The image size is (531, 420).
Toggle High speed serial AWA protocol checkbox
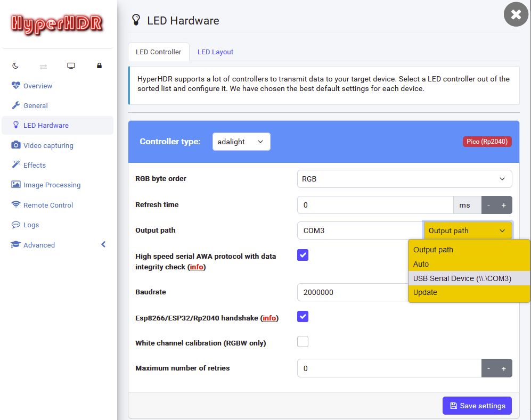(x=303, y=255)
